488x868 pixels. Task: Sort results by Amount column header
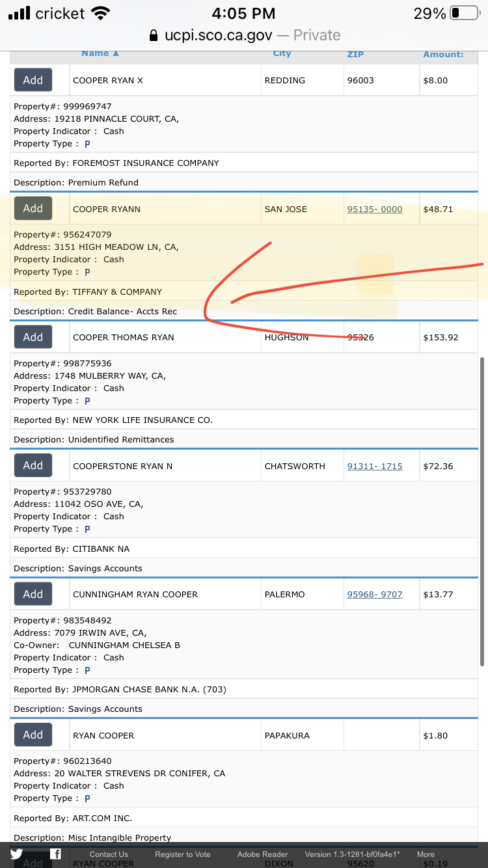pos(444,55)
